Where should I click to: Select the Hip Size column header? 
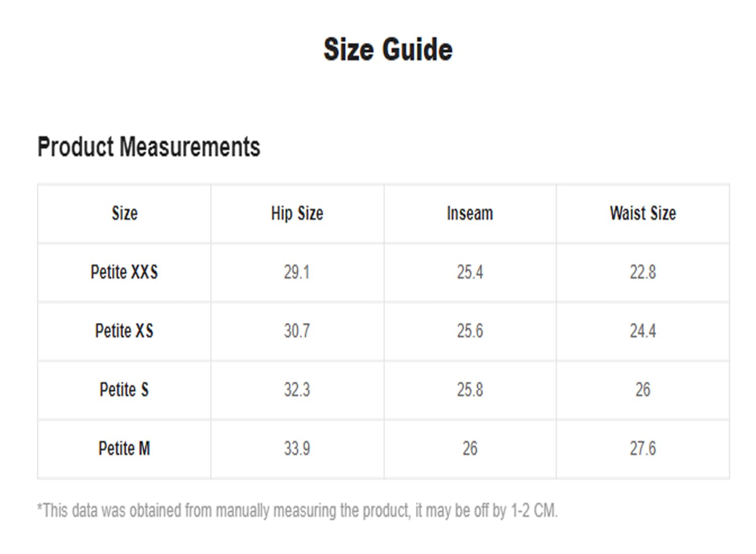coord(297,214)
